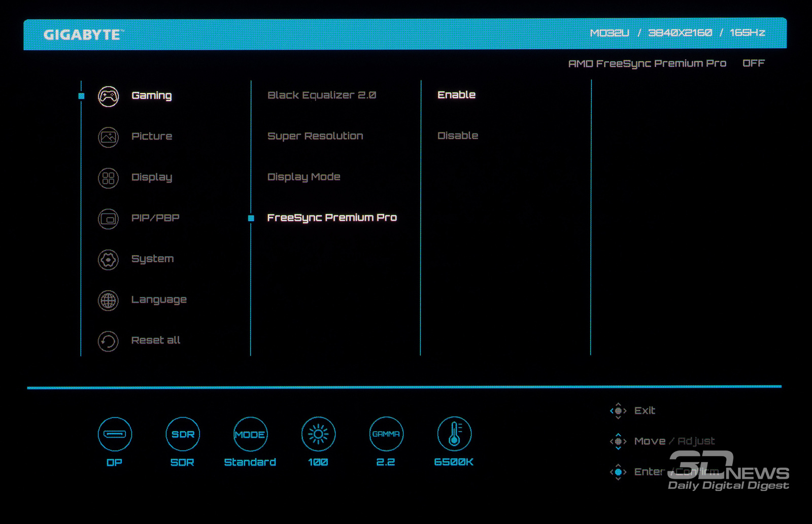The width and height of the screenshot is (812, 524).
Task: Click the 2.2 gamma value
Action: tap(386, 462)
